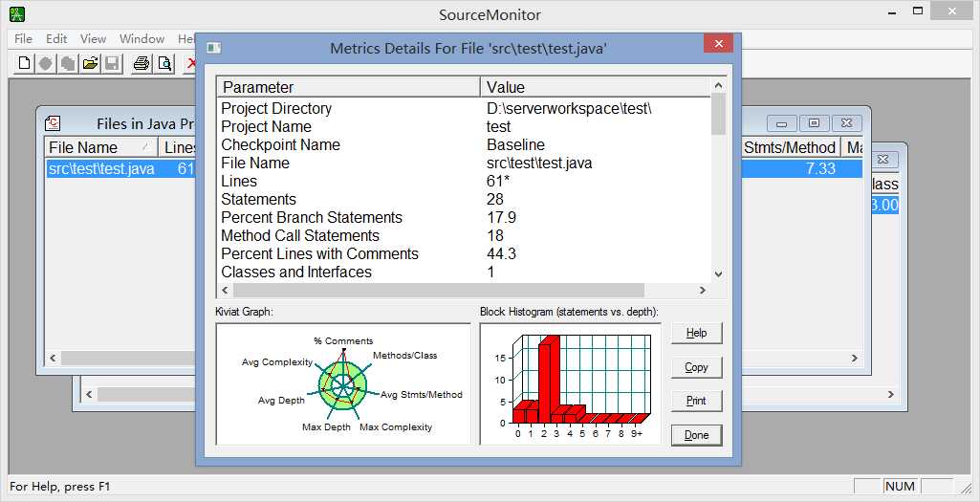Open the View menu
This screenshot has height=502, width=980.
point(93,39)
